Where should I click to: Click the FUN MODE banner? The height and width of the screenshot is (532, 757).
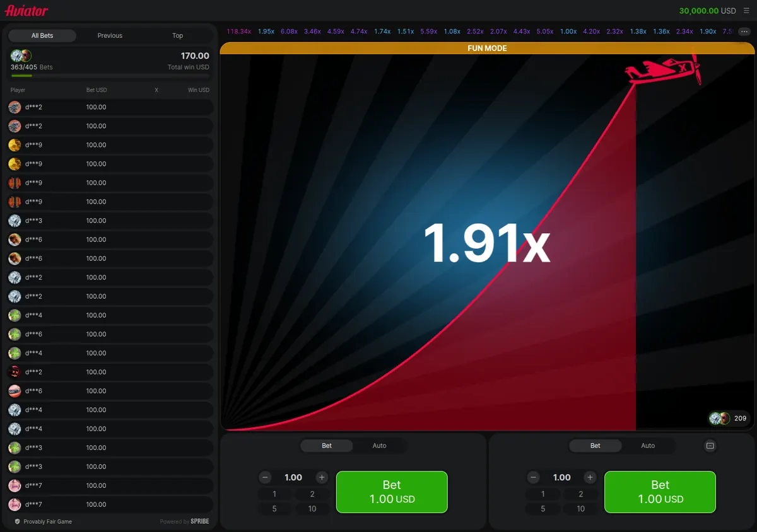coord(487,48)
